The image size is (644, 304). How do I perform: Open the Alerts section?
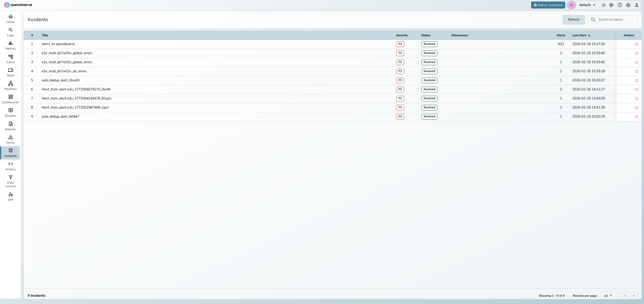[10, 139]
